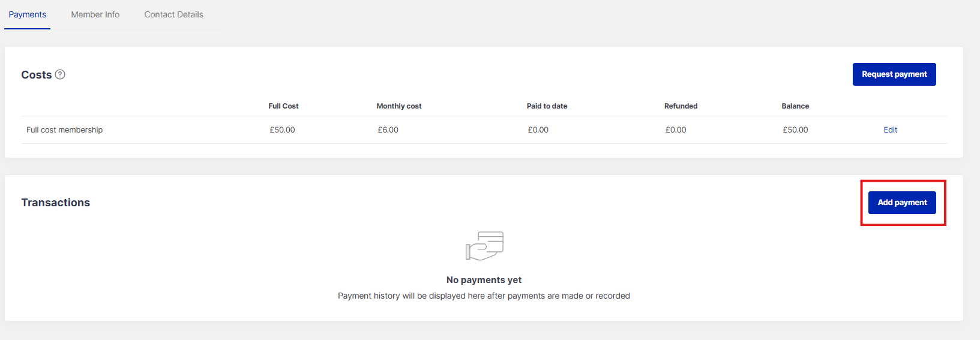Select the Full cost membership row label

pos(65,130)
